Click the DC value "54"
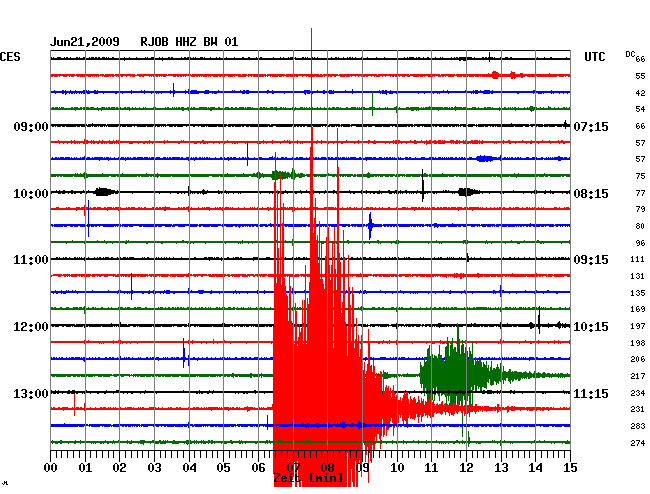This screenshot has height=494, width=650. coord(640,109)
